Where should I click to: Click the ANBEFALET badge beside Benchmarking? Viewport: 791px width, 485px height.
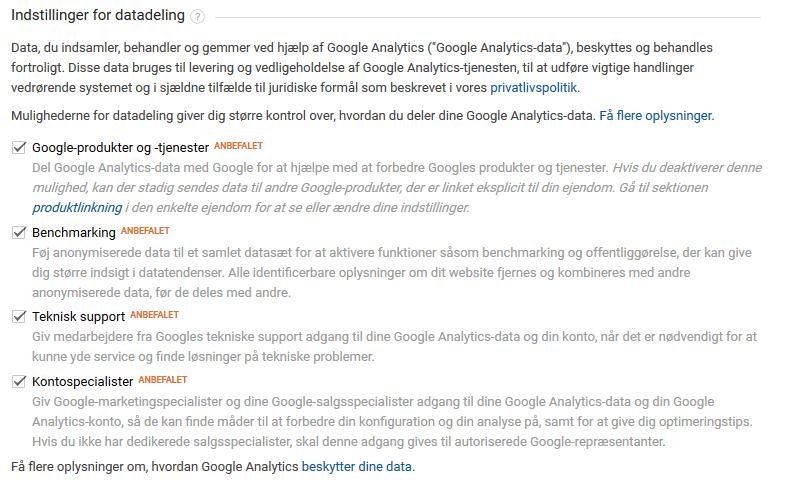coord(145,231)
